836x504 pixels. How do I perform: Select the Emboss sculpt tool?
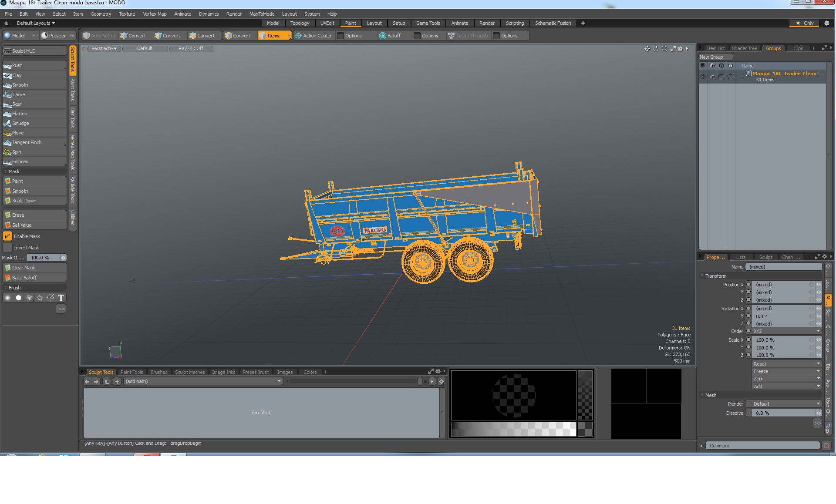tap(34, 161)
